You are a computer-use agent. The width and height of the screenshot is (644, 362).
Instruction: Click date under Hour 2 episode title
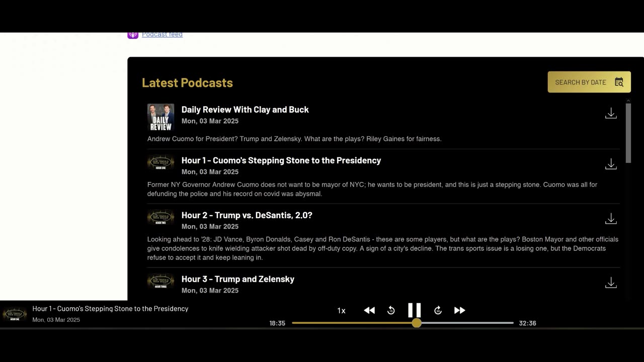tap(210, 226)
